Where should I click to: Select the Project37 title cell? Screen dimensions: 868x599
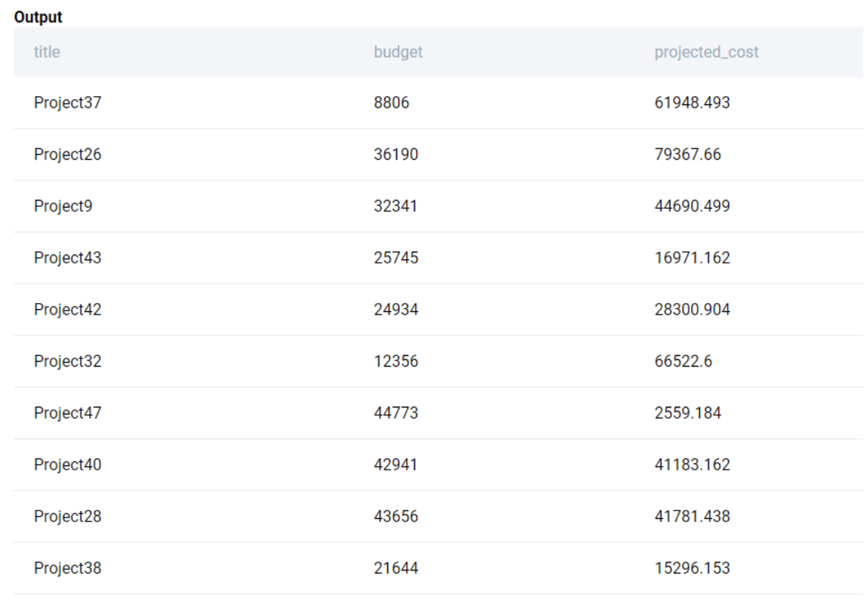tap(68, 103)
